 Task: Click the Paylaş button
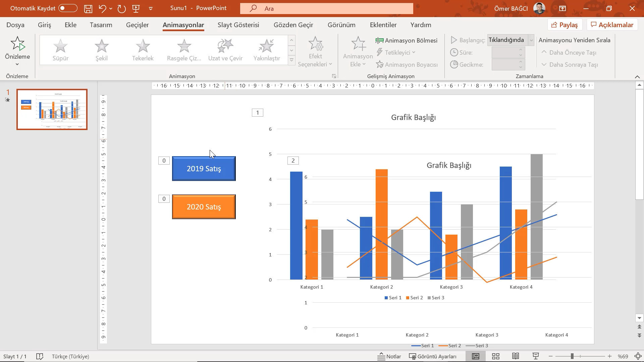click(565, 25)
